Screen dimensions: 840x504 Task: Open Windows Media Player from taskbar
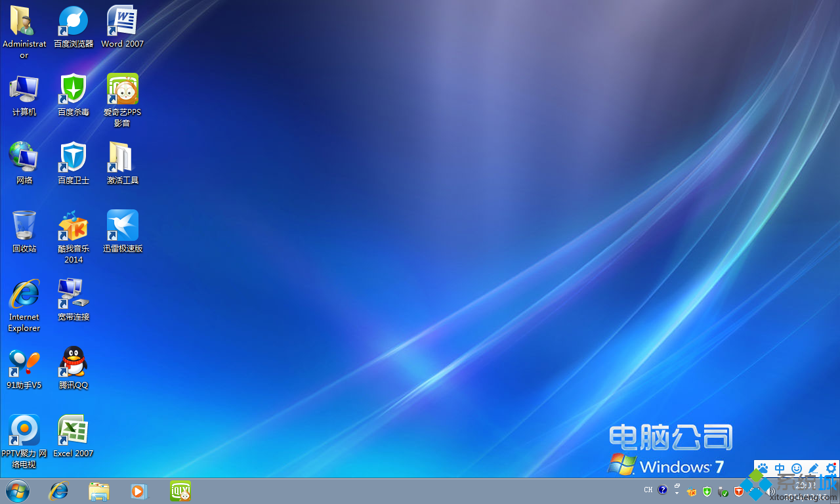pyautogui.click(x=138, y=490)
